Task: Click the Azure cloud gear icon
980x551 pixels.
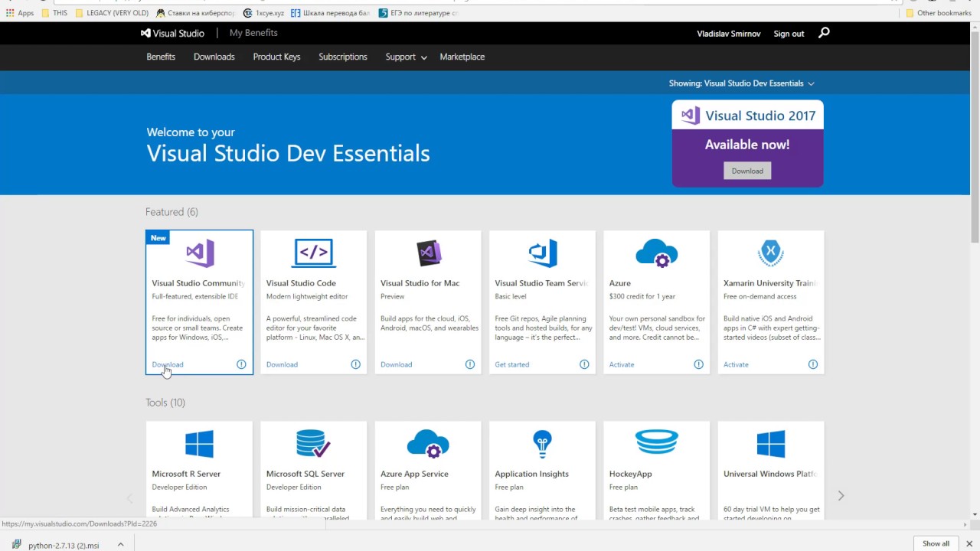Action: 656,253
